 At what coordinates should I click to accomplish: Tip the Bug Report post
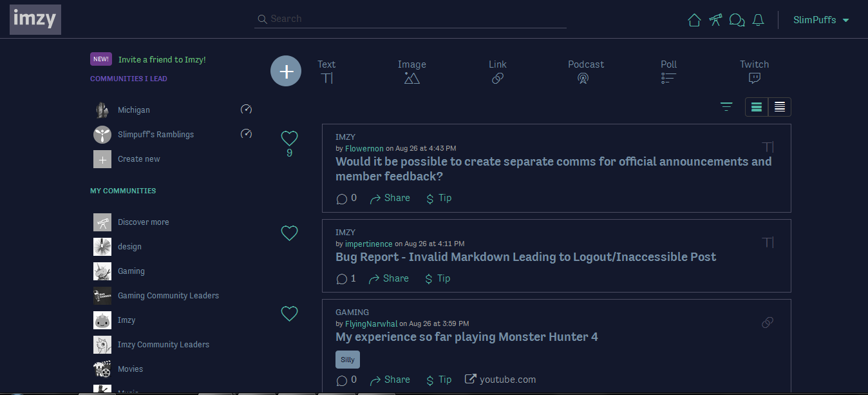(x=438, y=279)
